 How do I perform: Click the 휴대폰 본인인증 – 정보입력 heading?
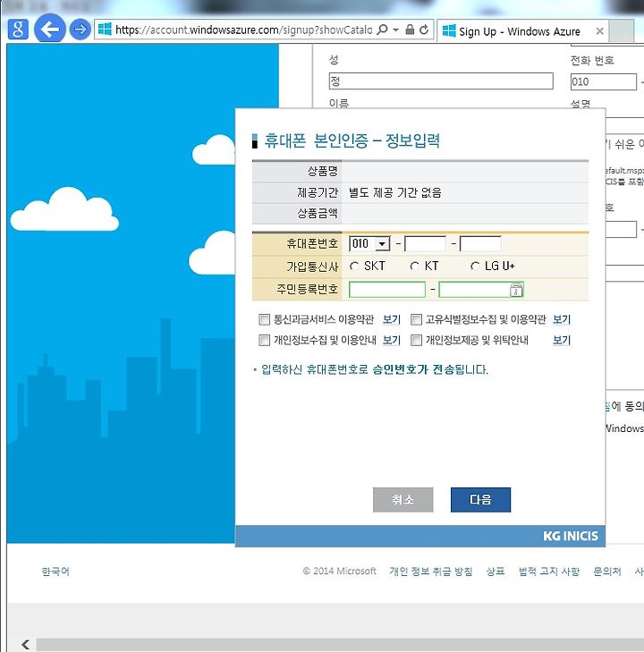click(x=352, y=140)
